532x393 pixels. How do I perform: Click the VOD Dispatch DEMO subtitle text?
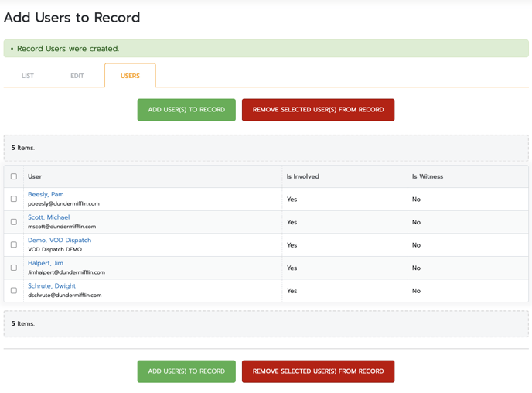pyautogui.click(x=55, y=249)
